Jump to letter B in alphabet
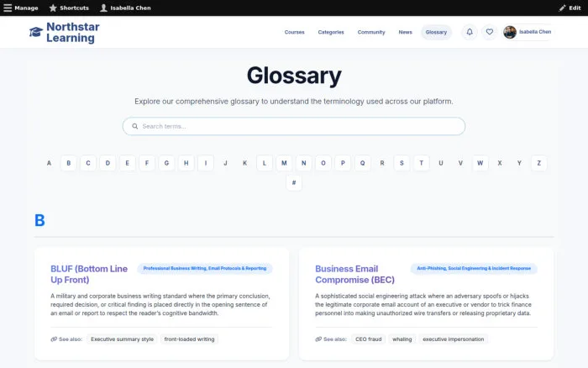 tap(69, 163)
